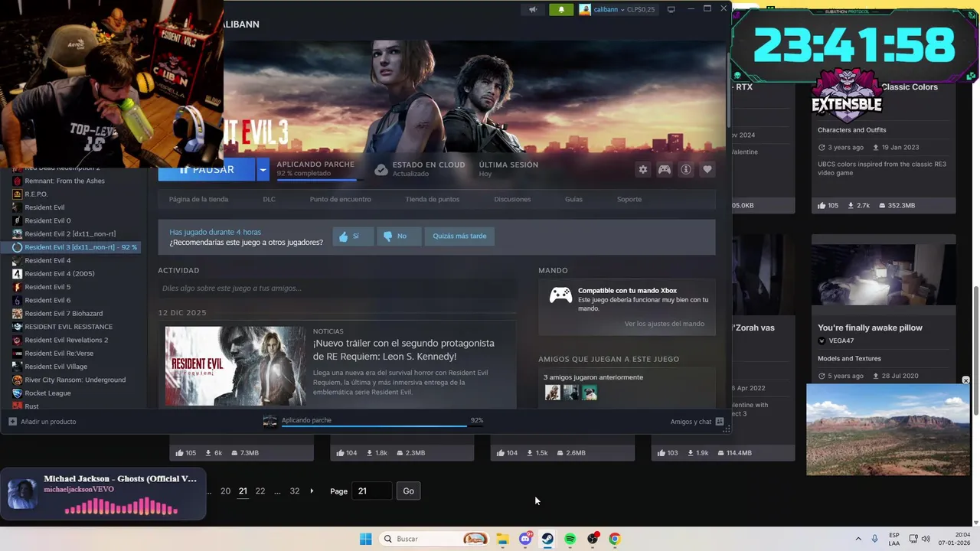Select Resident Evil 5 in library
Image resolution: width=980 pixels, height=551 pixels.
point(47,287)
